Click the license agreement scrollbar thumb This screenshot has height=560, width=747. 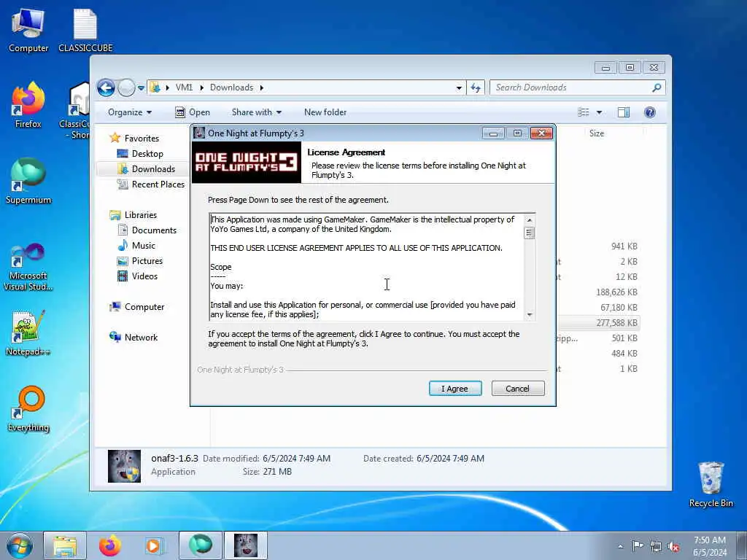530,233
